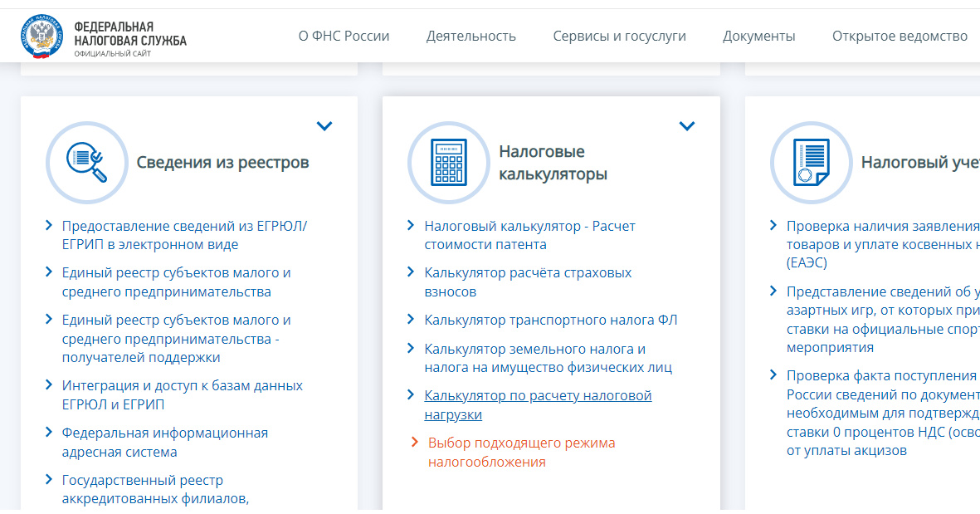Collapse the Сведения из реестров card chevron
Image resolution: width=980 pixels, height=514 pixels.
pos(324,125)
